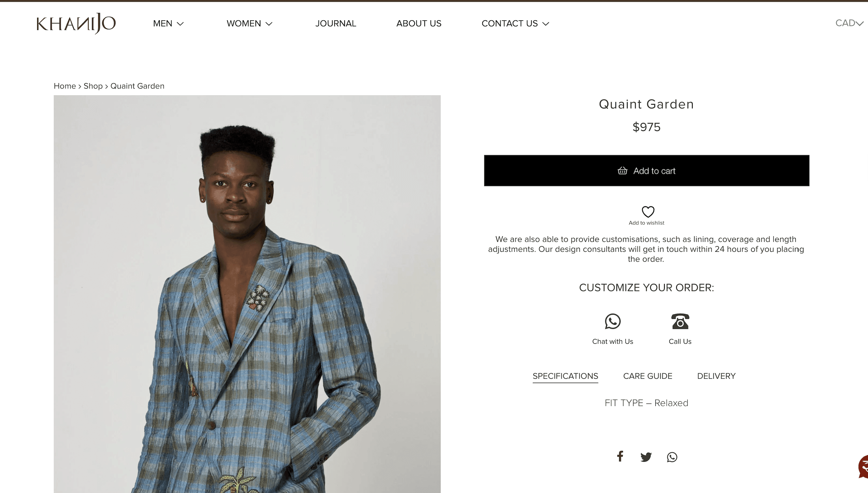This screenshot has width=868, height=493.
Task: Open WhatsApp Chat with Us icon
Action: (613, 321)
